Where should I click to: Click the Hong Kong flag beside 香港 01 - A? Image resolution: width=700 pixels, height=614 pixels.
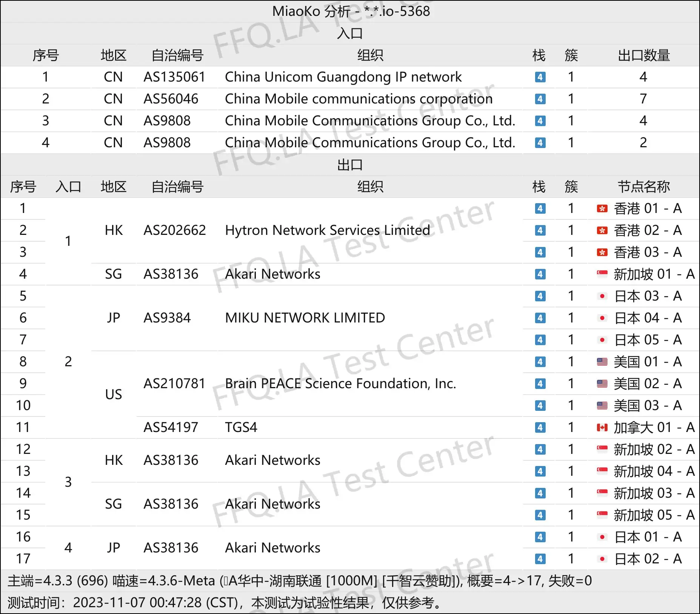[602, 208]
